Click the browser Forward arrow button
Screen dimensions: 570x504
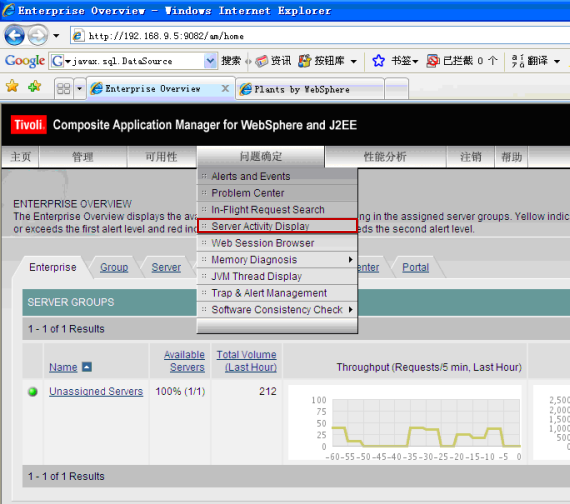38,36
